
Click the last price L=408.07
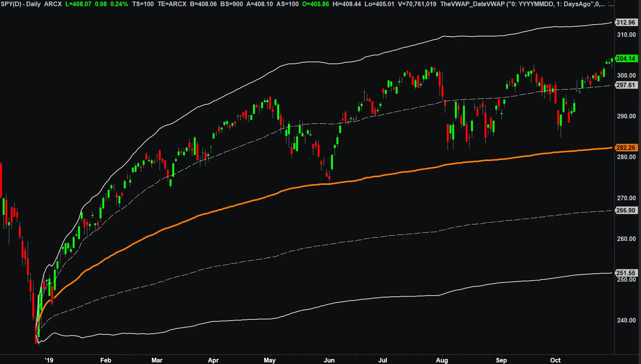click(78, 4)
